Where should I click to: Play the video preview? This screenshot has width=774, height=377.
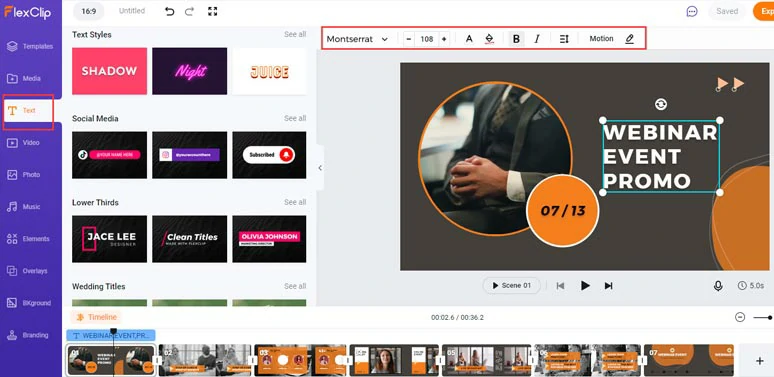point(585,286)
